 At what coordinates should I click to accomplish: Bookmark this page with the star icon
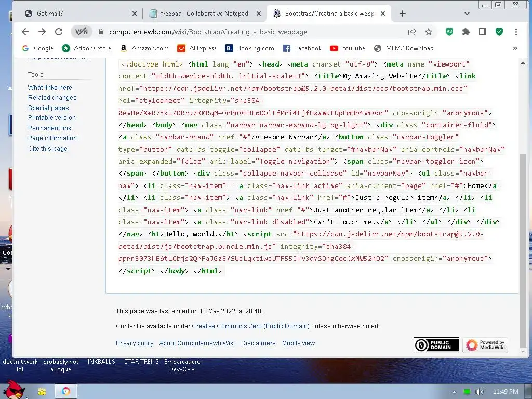tap(429, 32)
